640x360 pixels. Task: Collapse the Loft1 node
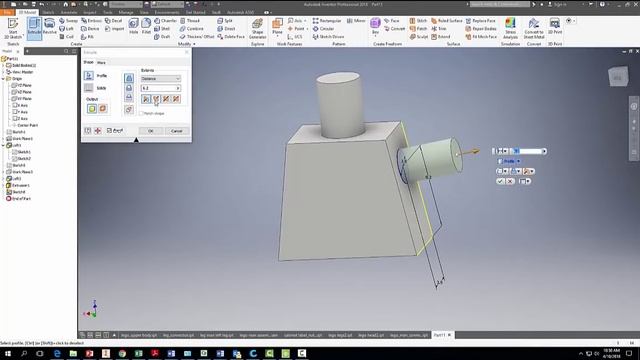point(4,145)
